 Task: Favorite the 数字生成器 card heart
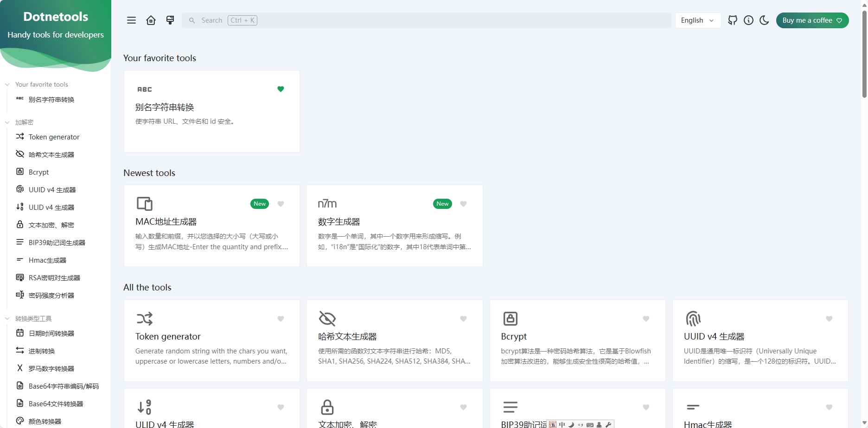[x=463, y=204]
